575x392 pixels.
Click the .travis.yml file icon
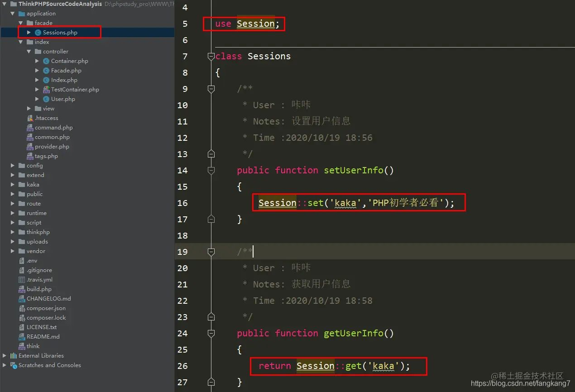(22, 280)
